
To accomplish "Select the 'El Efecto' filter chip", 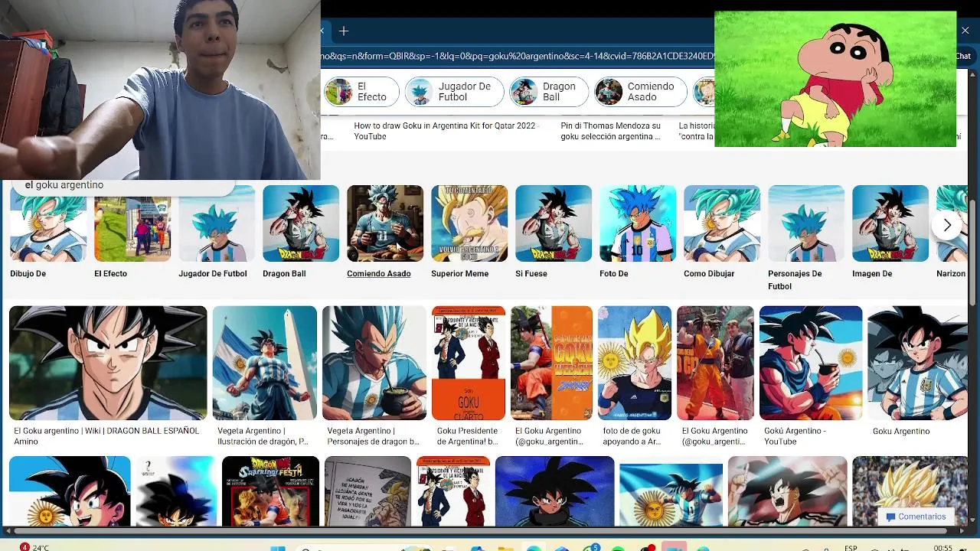I will coord(361,92).
